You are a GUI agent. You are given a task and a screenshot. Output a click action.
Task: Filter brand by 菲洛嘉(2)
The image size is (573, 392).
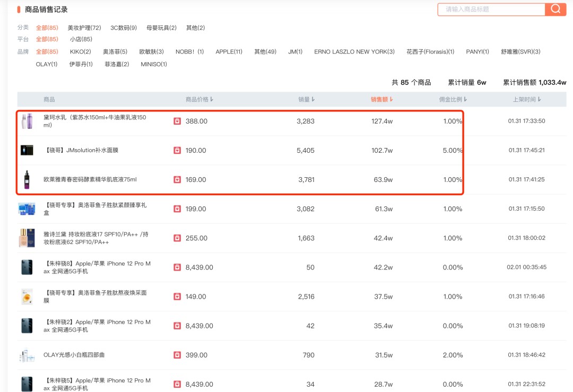(x=117, y=64)
